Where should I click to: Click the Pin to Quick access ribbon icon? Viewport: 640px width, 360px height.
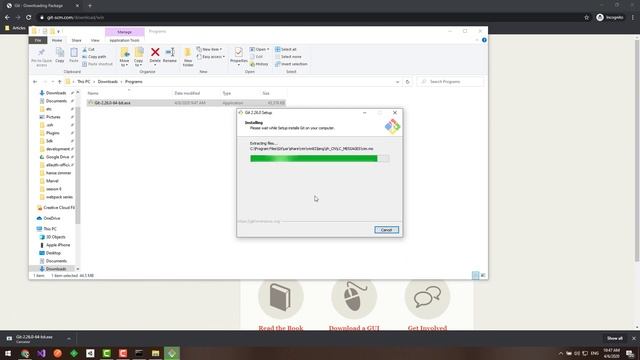(x=41, y=57)
